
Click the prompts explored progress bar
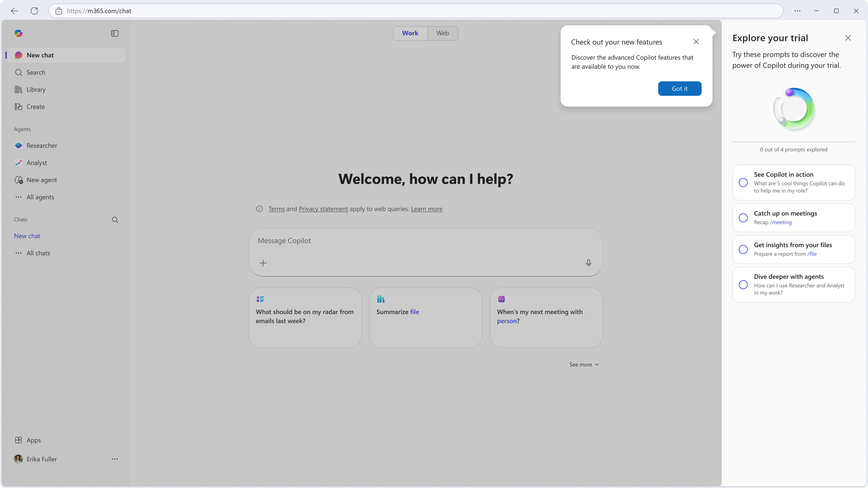coord(794,142)
